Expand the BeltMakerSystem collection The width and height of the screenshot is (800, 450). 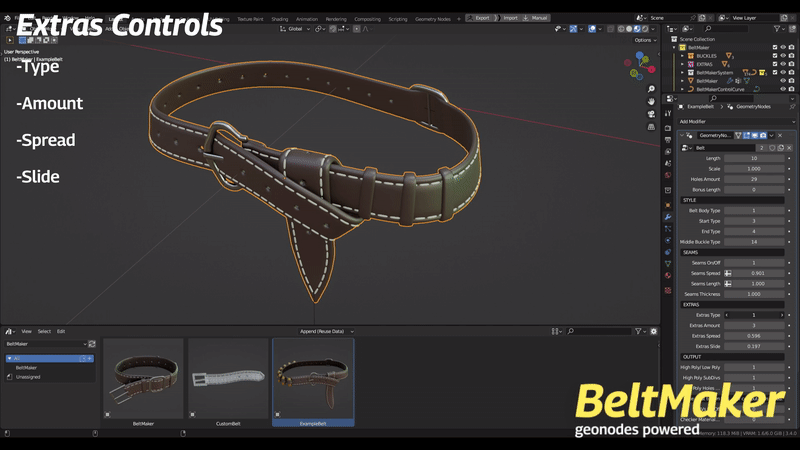pyautogui.click(x=682, y=72)
